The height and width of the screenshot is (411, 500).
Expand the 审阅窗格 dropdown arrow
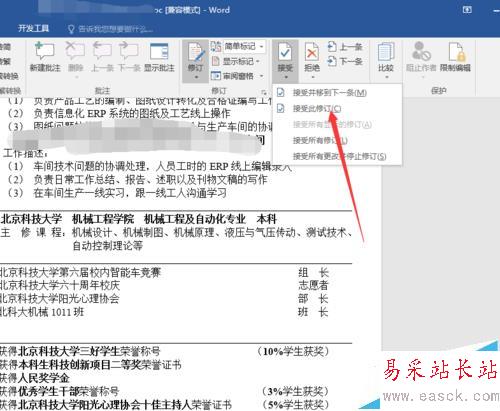pos(261,76)
